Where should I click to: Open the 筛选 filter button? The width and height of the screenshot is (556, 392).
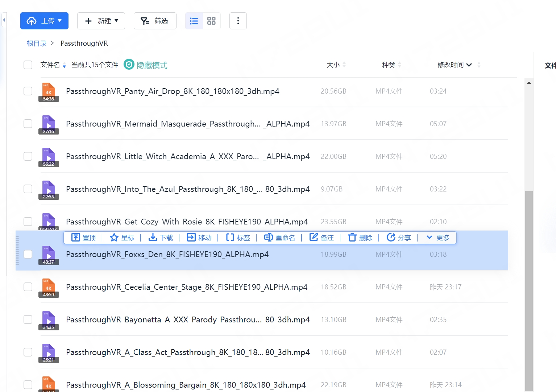point(155,21)
